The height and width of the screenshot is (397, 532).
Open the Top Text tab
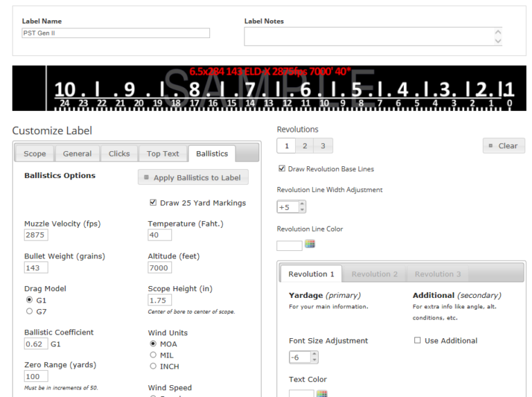(x=162, y=154)
